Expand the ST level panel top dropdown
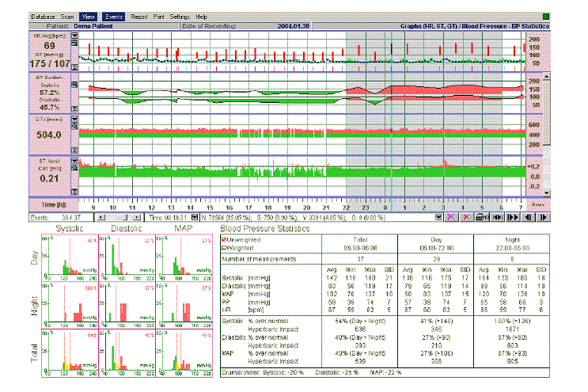 pos(74,161)
